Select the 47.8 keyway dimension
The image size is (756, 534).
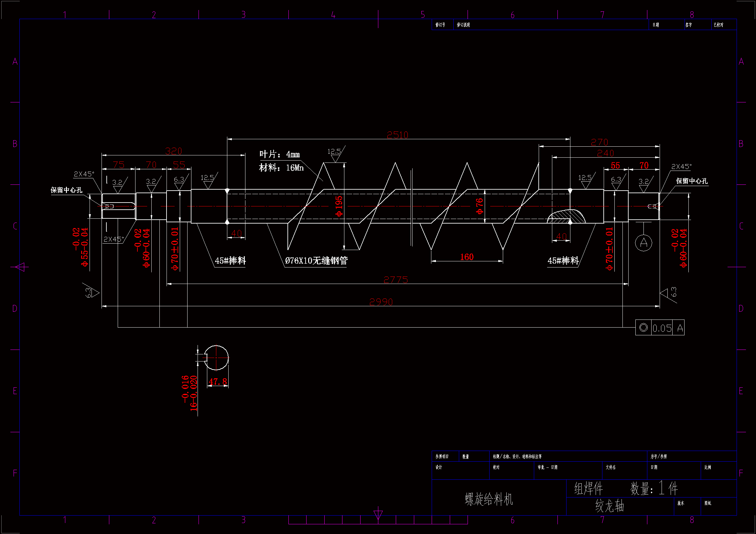point(217,382)
